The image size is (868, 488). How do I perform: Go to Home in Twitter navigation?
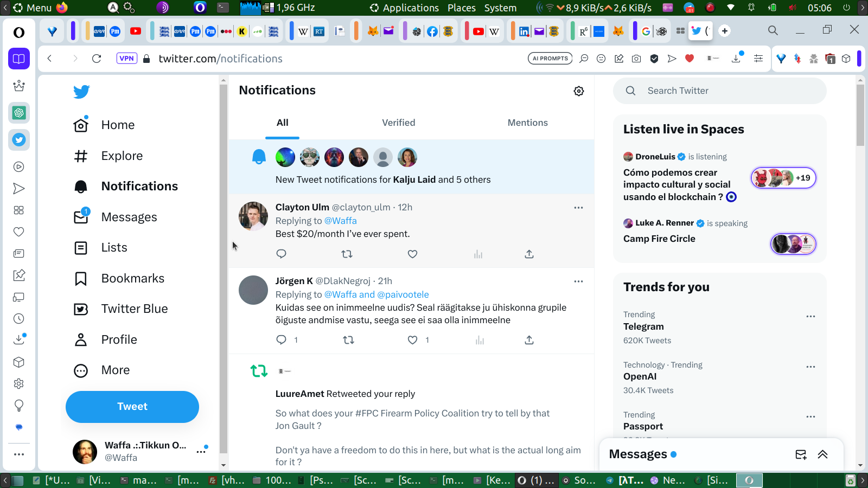pyautogui.click(x=104, y=125)
